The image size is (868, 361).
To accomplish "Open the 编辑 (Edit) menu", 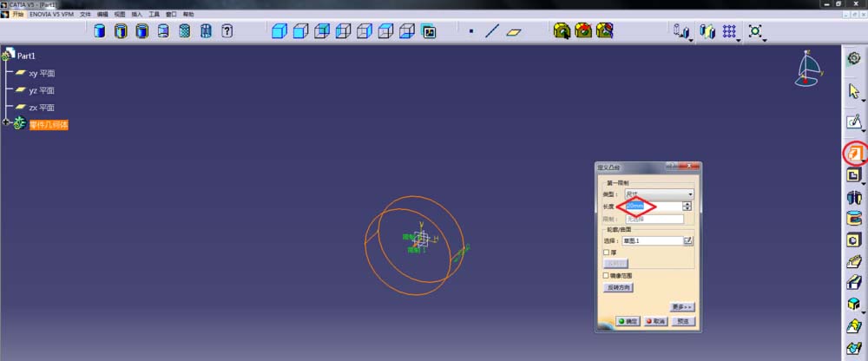I will click(x=102, y=14).
